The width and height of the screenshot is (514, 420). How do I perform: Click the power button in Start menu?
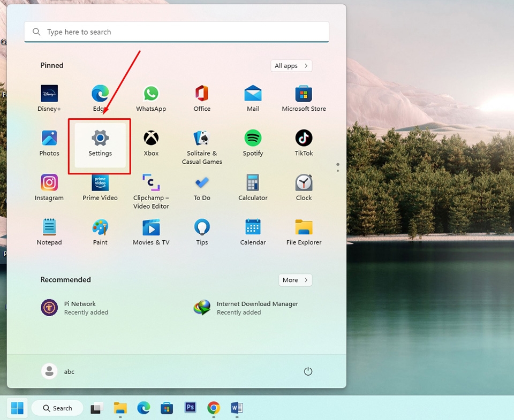[308, 371]
